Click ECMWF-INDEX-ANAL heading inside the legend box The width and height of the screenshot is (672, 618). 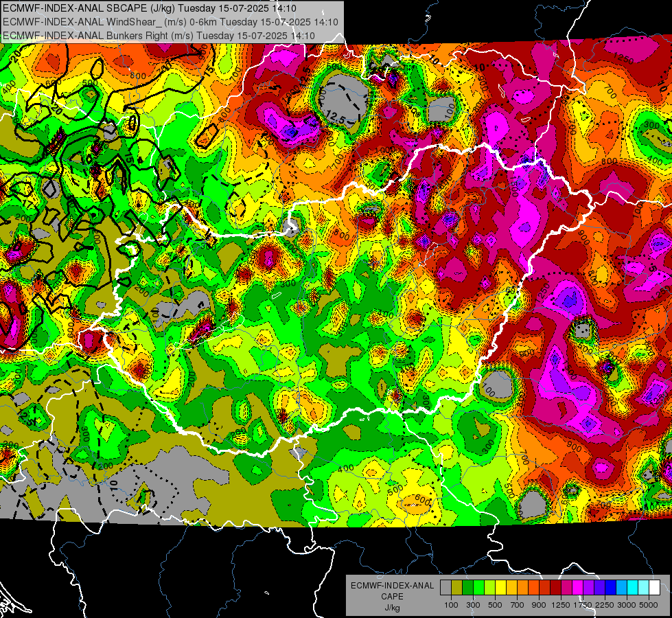[x=392, y=586]
